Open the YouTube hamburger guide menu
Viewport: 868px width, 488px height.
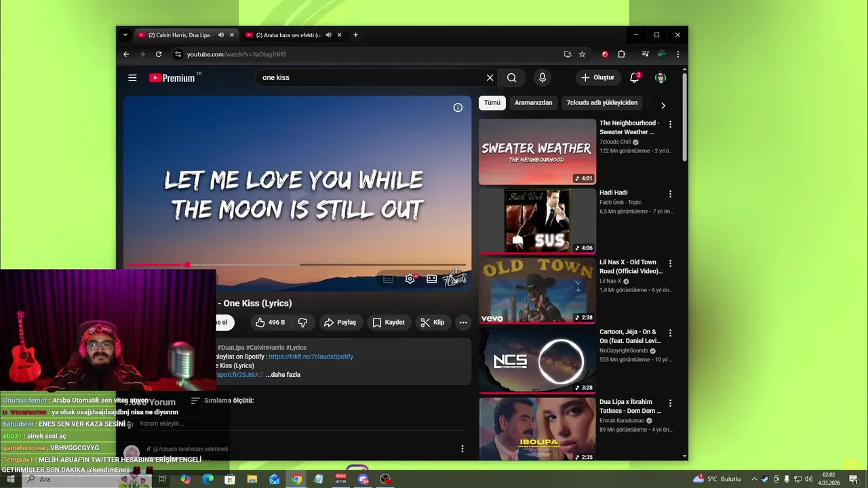coord(132,78)
